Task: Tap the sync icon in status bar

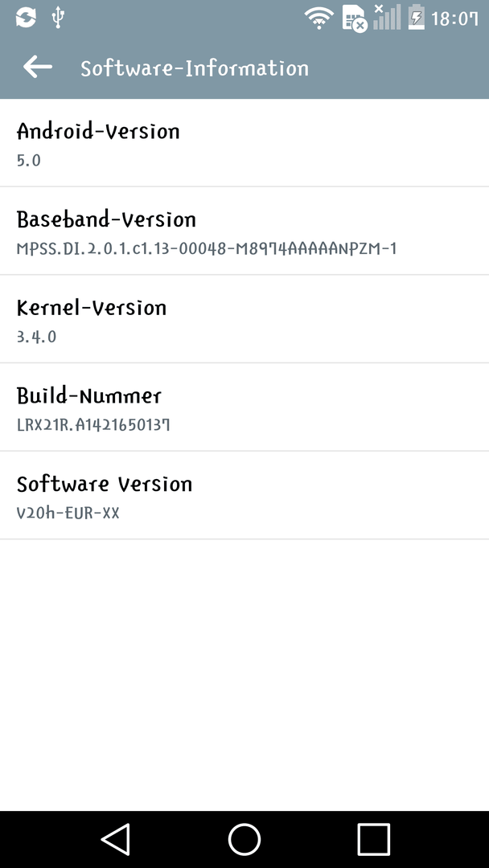Action: (26, 18)
